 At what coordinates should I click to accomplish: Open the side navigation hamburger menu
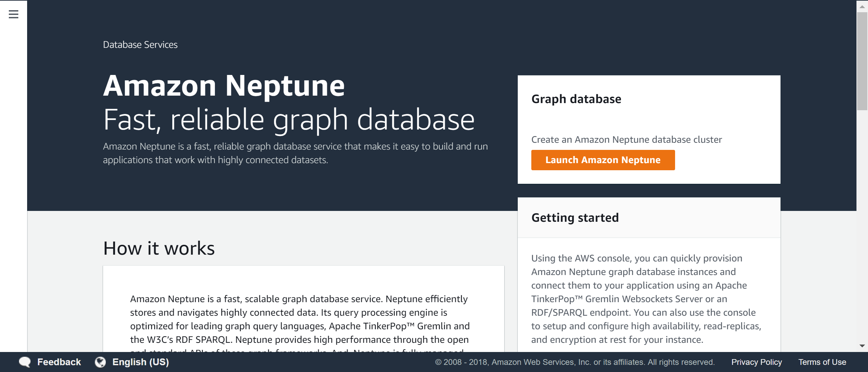click(13, 15)
